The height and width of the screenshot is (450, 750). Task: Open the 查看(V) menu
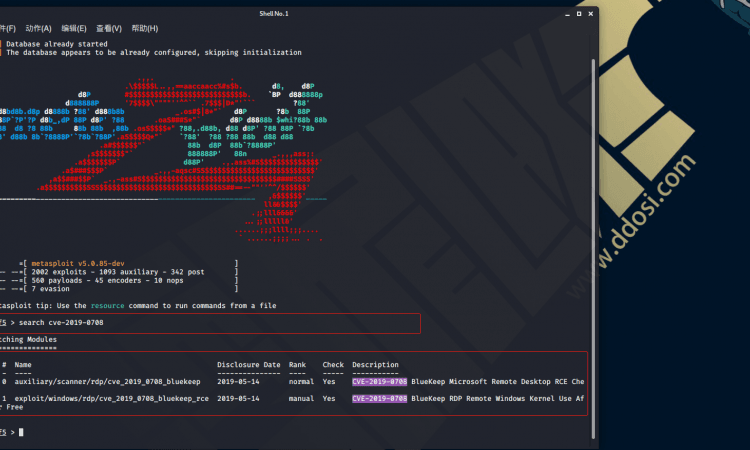click(x=109, y=29)
